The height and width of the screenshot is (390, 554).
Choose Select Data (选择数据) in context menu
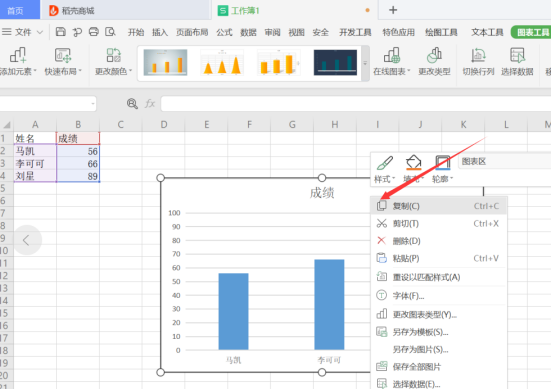439,383
